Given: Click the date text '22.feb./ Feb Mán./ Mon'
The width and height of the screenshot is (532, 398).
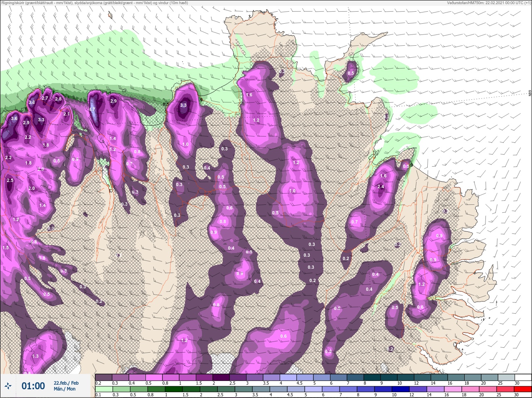Looking at the screenshot, I should point(66,386).
